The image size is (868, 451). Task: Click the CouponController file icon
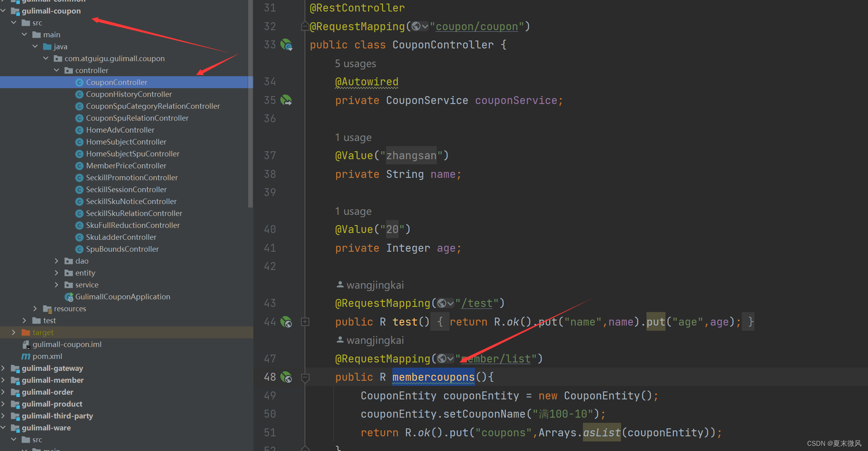79,81
